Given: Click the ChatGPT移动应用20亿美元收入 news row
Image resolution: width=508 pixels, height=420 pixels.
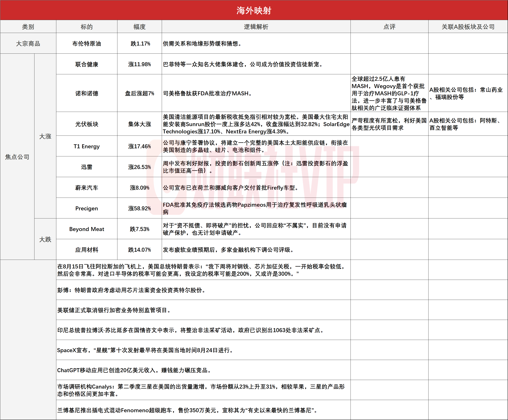Looking at the screenshot, I should pyautogui.click(x=203, y=370).
